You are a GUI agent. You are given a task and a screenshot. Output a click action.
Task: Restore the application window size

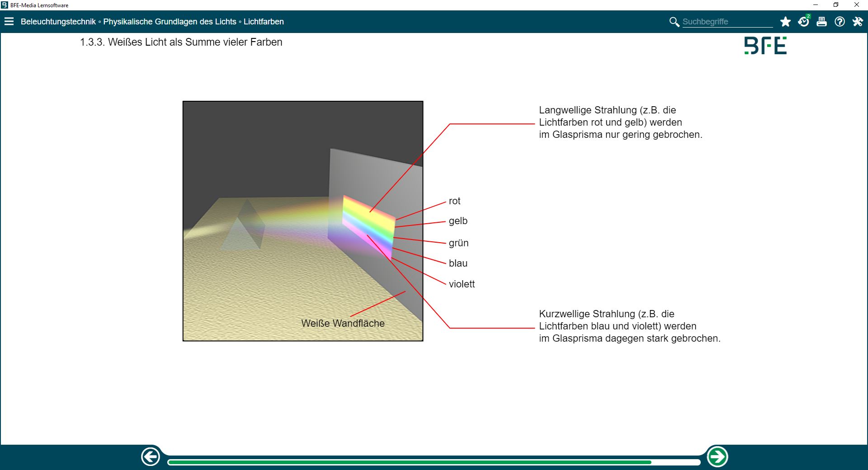(x=836, y=5)
